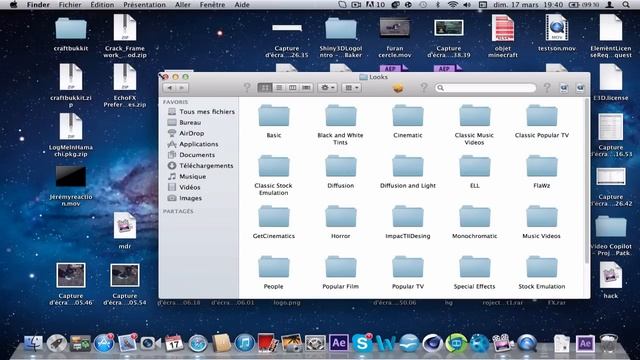Click inside the Finder search field
The image size is (640, 360).
click(x=486, y=88)
